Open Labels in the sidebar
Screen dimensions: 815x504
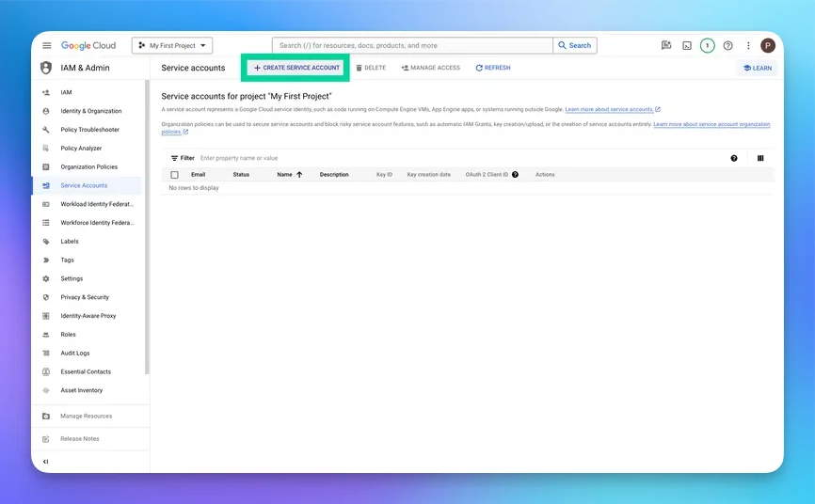click(87, 242)
